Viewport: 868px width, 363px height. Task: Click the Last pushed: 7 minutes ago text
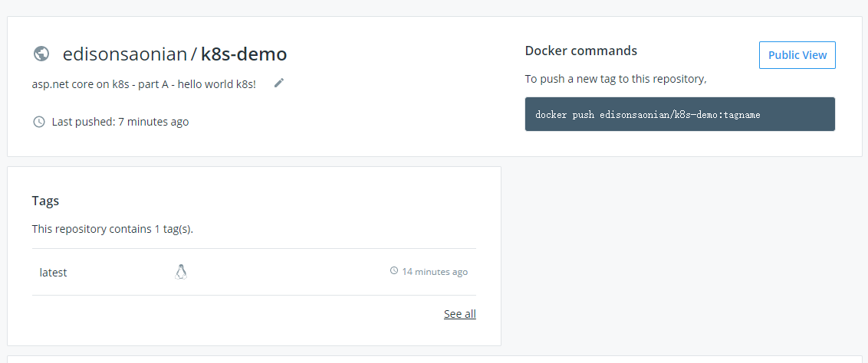click(x=120, y=122)
